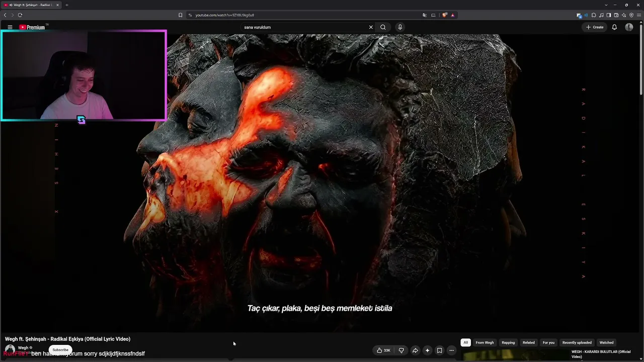Open the YouTube guide hamburger menu

(10, 27)
